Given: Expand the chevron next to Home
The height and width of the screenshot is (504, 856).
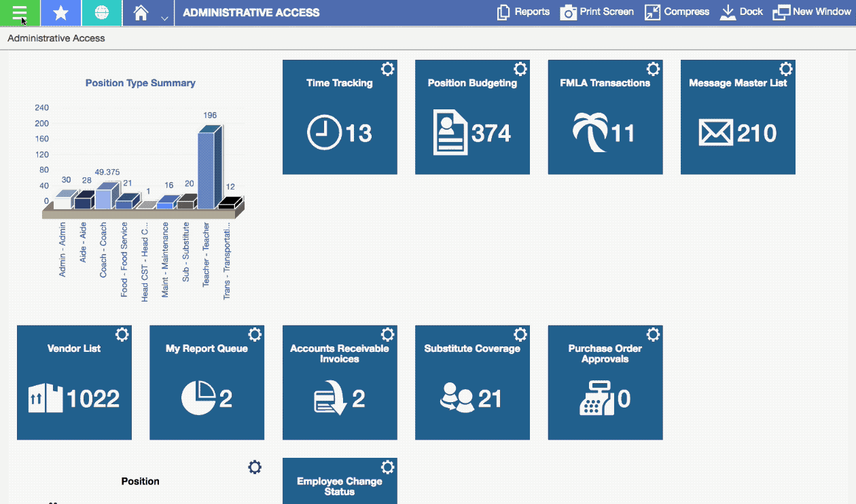Looking at the screenshot, I should coord(164,18).
